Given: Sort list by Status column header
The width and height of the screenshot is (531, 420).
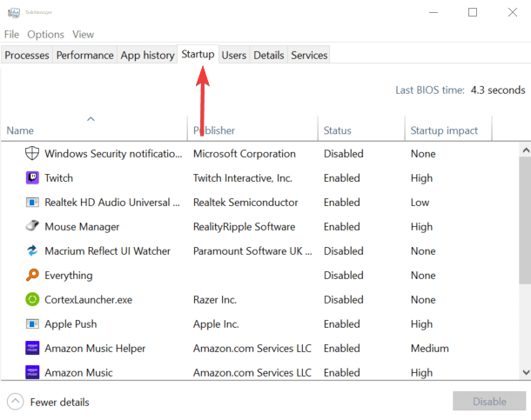Looking at the screenshot, I should pos(361,128).
